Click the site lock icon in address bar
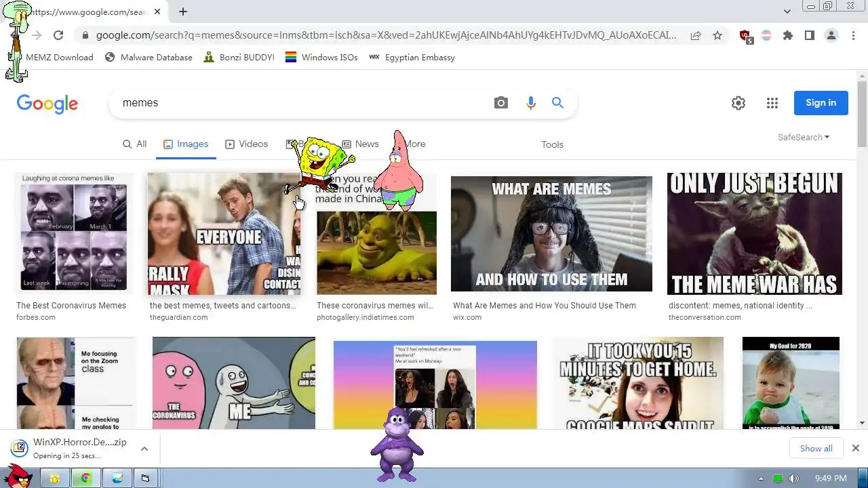This screenshot has height=488, width=868. 85,35
